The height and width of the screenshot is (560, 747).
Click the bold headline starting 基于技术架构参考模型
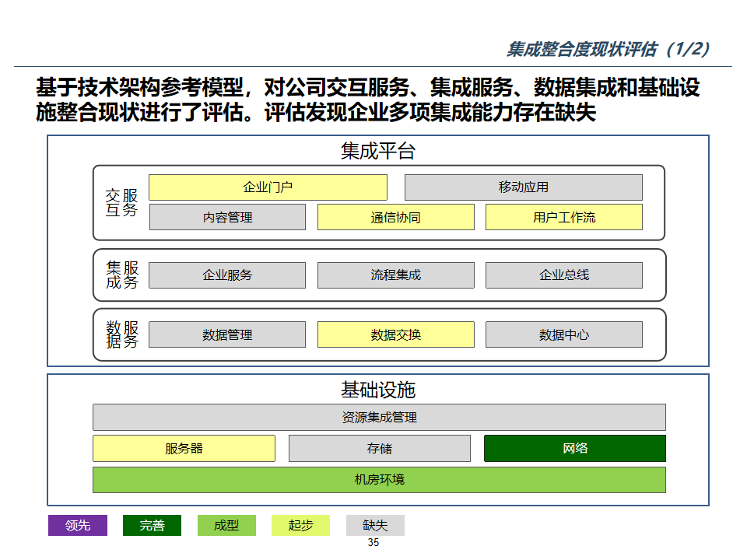pyautogui.click(x=368, y=100)
